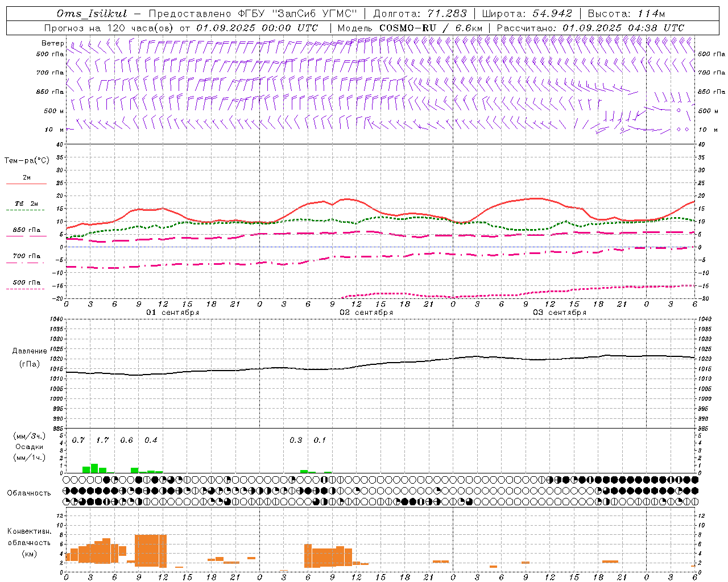Click the (км) unit under convective cloudiness
Image resolution: width=728 pixels, height=582 pixels.
tap(30, 554)
